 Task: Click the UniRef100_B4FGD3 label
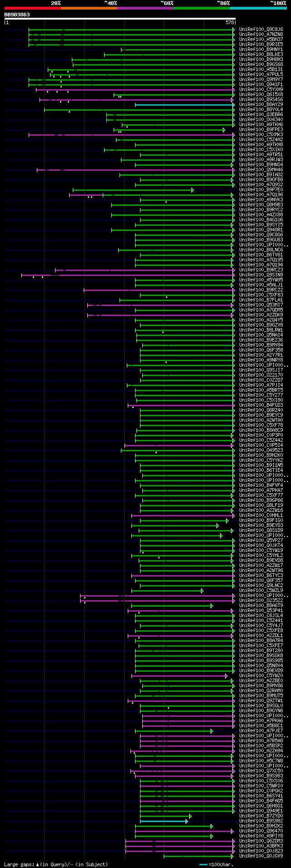click(x=261, y=405)
